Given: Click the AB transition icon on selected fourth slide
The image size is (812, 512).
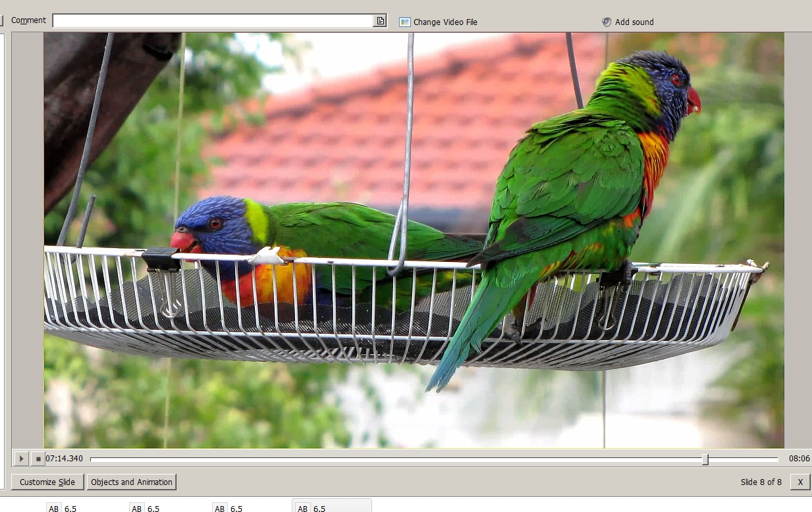Looking at the screenshot, I should pyautogui.click(x=303, y=508).
